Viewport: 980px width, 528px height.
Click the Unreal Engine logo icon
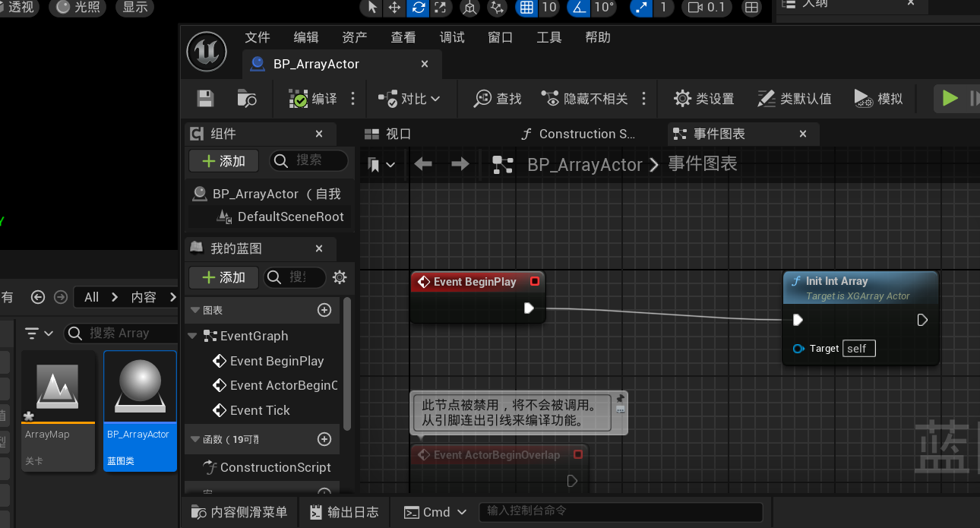pyautogui.click(x=206, y=52)
